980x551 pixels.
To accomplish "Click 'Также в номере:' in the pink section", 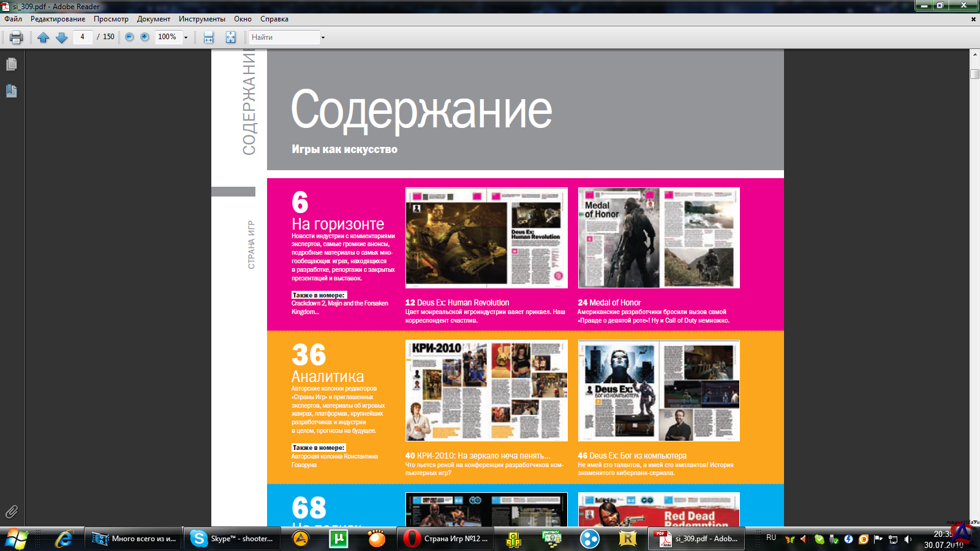I will click(x=319, y=295).
